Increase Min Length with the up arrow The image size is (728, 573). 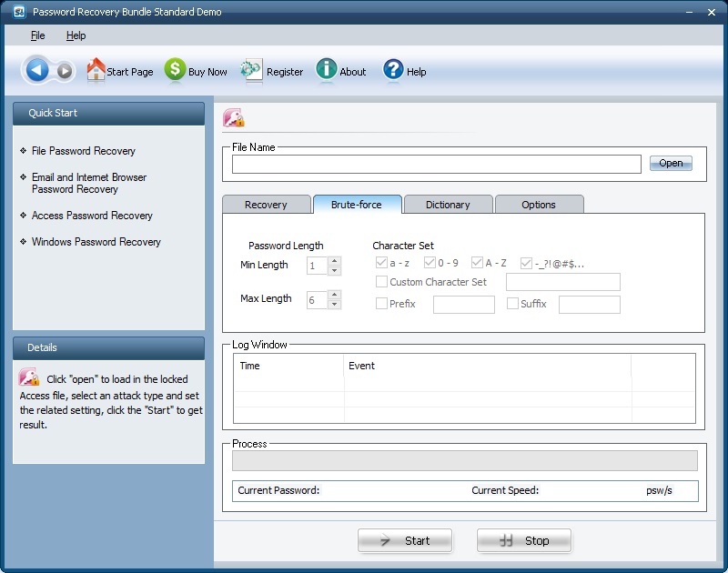pyautogui.click(x=335, y=261)
